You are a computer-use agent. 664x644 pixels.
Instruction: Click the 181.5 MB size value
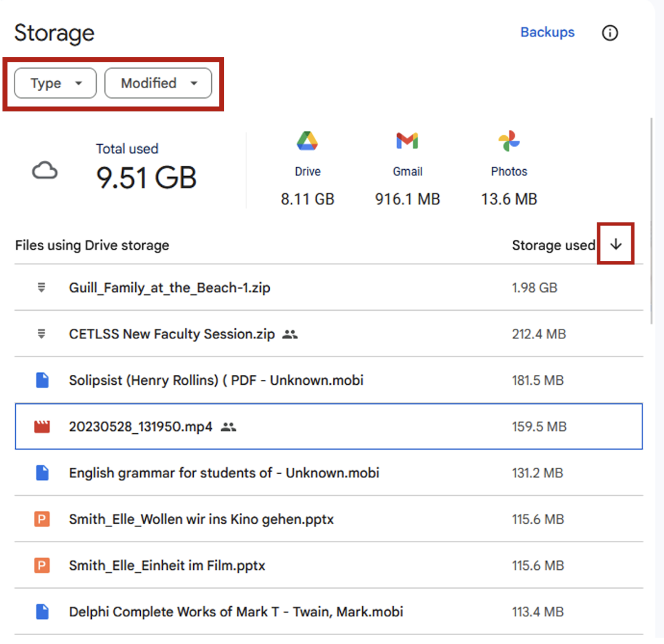point(538,380)
